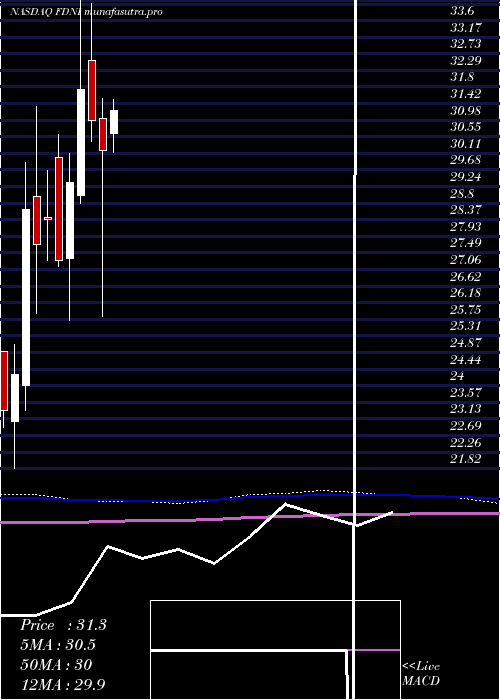The width and height of the screenshot is (500, 700).
Task: Click the 26.62 price axis label
Action: pos(466,277)
